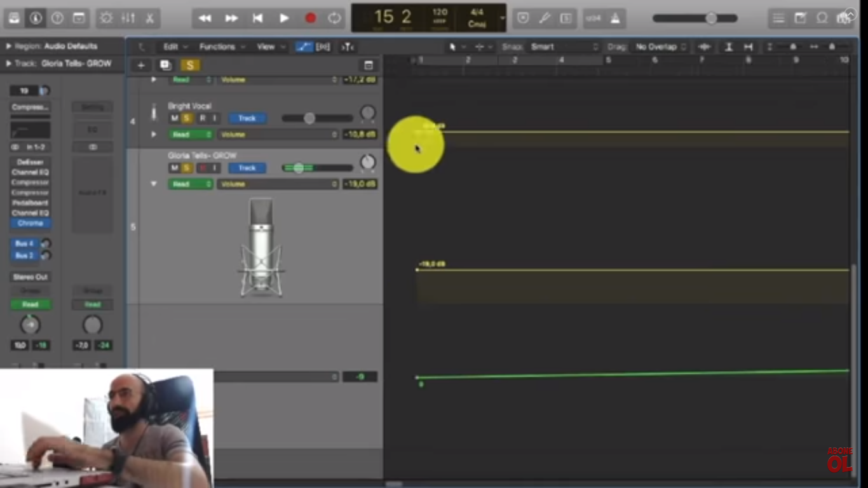Solo the Gloria Tells- GROW track
This screenshot has height=488, width=868.
coord(187,168)
